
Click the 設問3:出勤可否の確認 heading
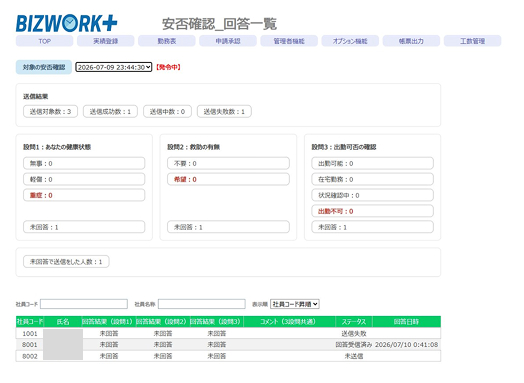(344, 147)
